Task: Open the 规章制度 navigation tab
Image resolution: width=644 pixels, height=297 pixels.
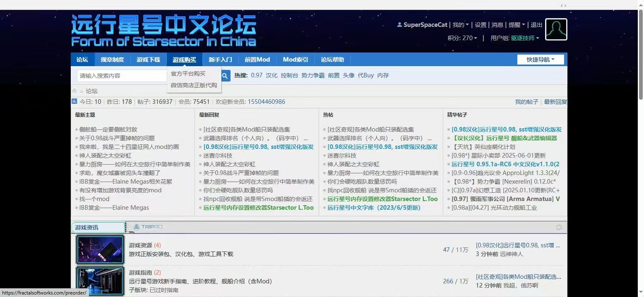Action: click(112, 60)
